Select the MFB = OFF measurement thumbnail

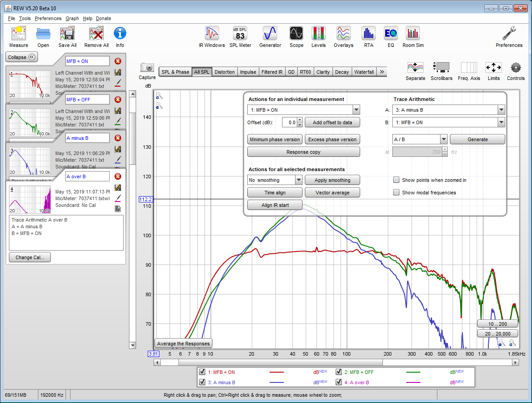(x=30, y=122)
